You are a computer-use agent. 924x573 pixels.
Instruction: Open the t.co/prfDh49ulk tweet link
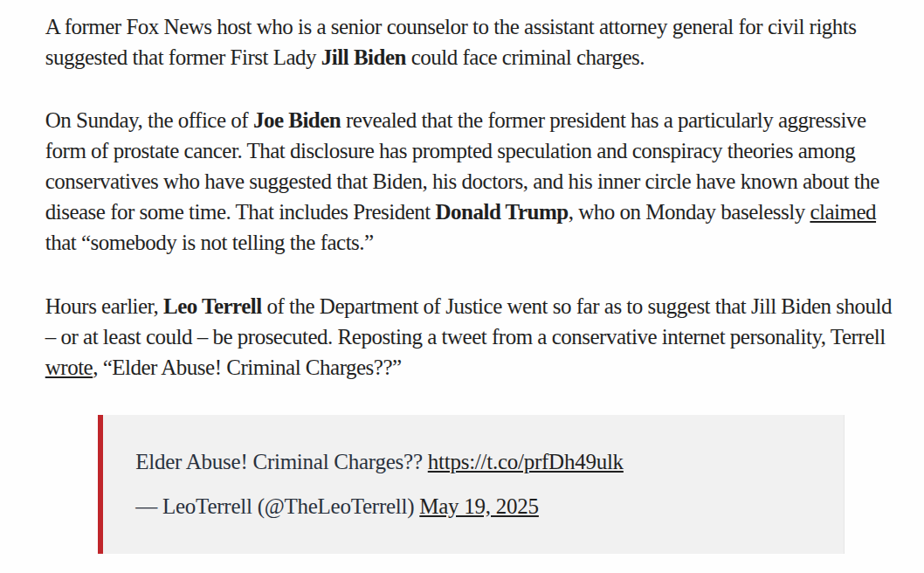[525, 463]
